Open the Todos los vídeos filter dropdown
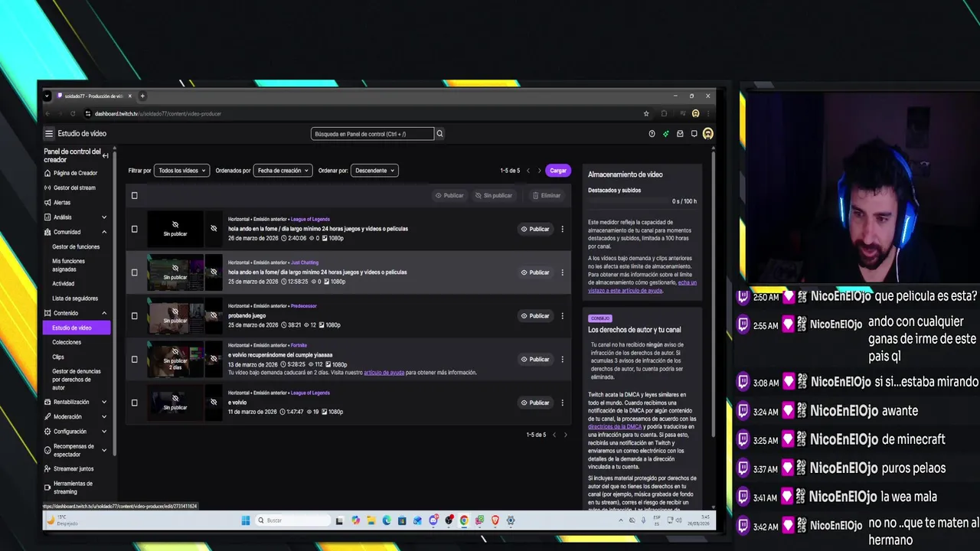Viewport: 980px width, 551px height. (182, 171)
